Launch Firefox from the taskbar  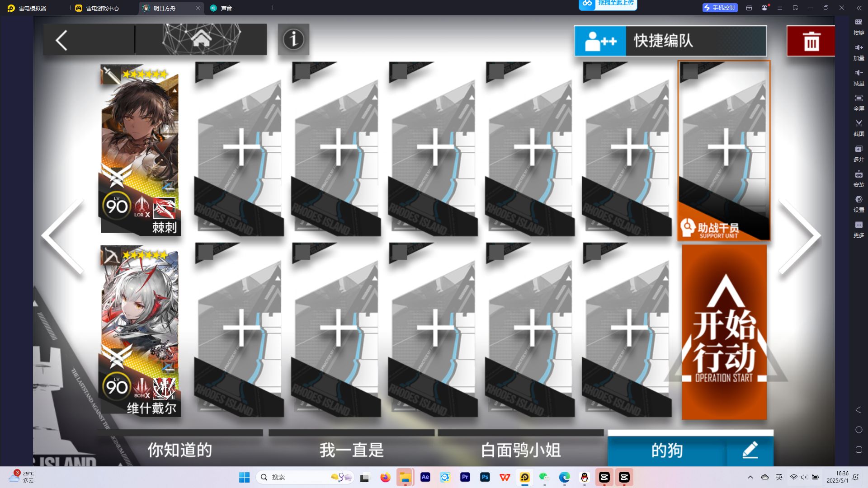tap(385, 477)
